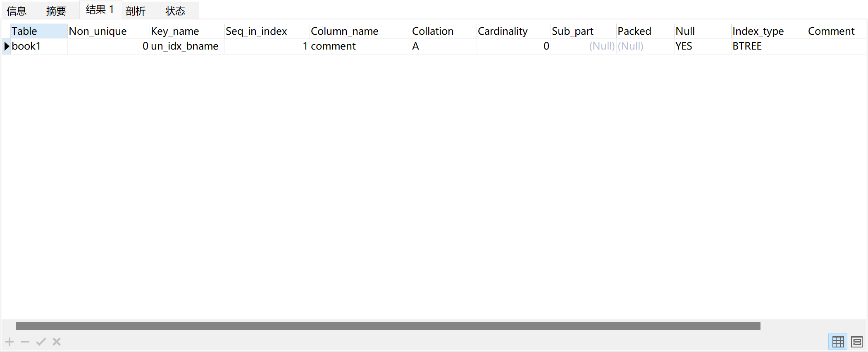Viewport: 868px width, 352px height.
Task: Switch to form view icon
Action: pyautogui.click(x=856, y=342)
